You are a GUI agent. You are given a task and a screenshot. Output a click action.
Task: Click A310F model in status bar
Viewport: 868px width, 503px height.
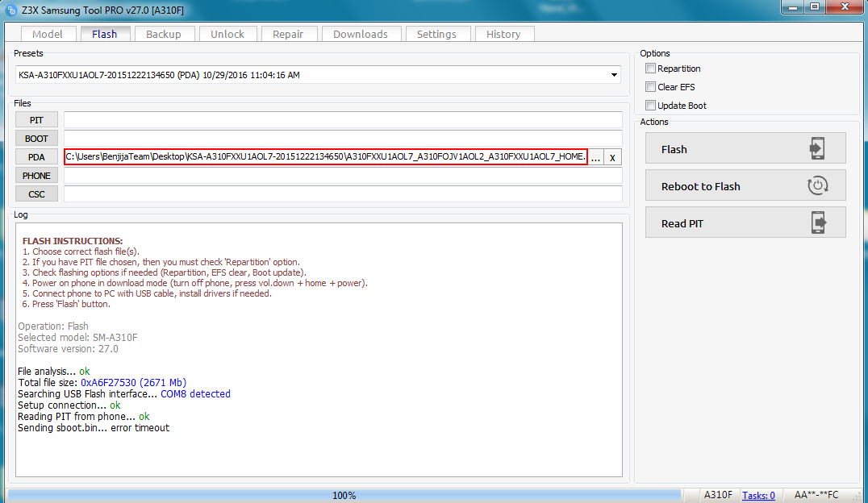(x=718, y=495)
